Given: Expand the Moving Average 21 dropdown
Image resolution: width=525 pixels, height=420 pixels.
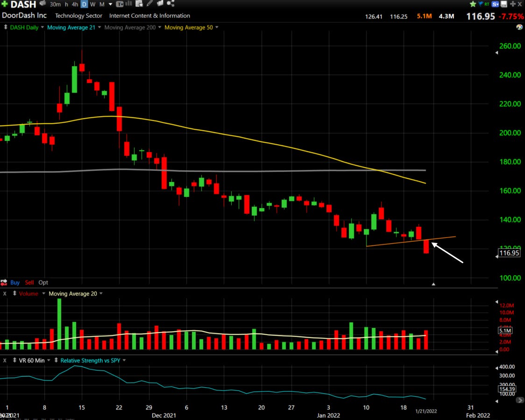Looking at the screenshot, I should pos(99,28).
